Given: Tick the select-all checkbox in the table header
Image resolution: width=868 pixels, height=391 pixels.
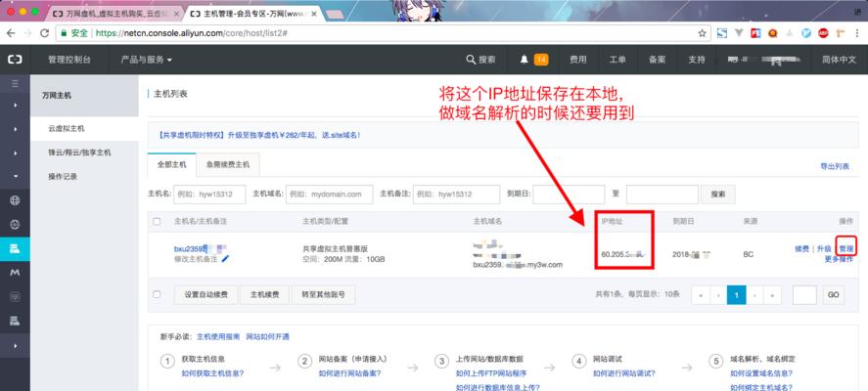Looking at the screenshot, I should (x=157, y=221).
